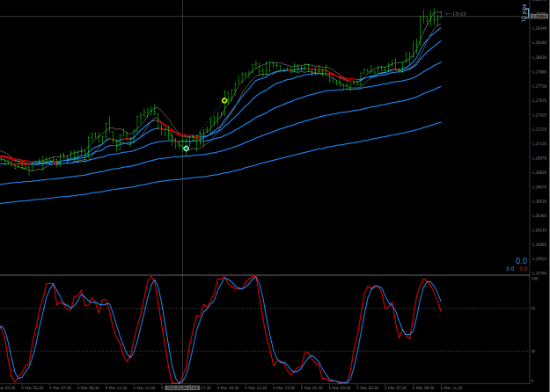
Task: Click the highlighted crosshair date label on the time axis
Action: 182,388
